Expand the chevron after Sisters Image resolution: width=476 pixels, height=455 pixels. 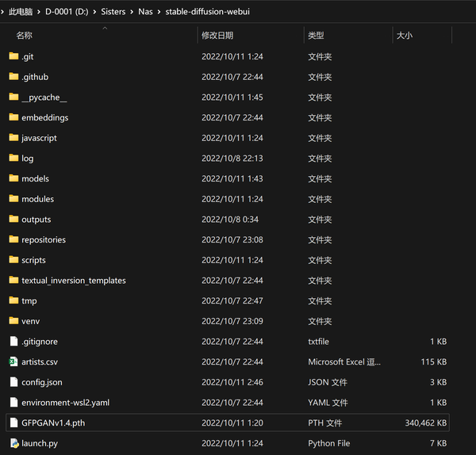[x=132, y=12]
